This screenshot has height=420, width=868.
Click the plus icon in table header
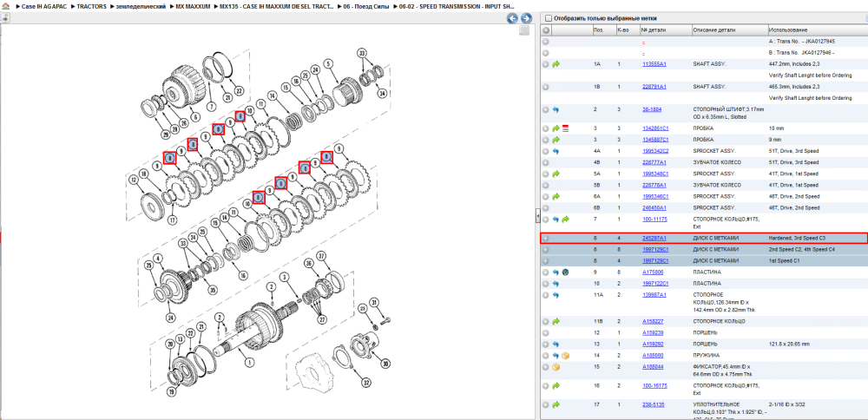tap(545, 30)
